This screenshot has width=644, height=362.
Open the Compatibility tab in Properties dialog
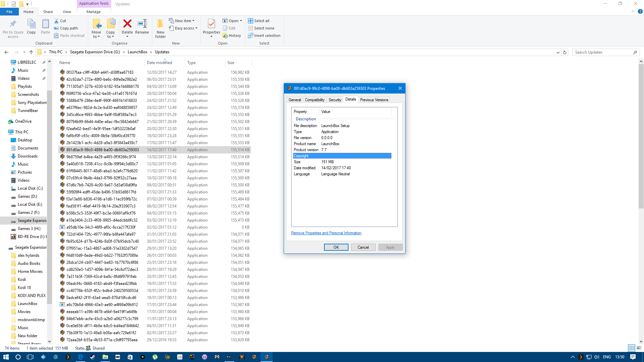click(x=315, y=100)
